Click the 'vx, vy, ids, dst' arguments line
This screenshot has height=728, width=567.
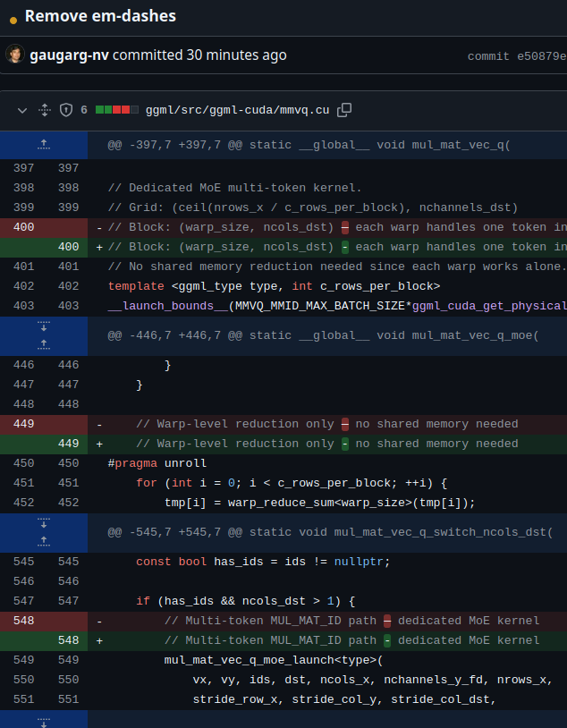tap(373, 680)
